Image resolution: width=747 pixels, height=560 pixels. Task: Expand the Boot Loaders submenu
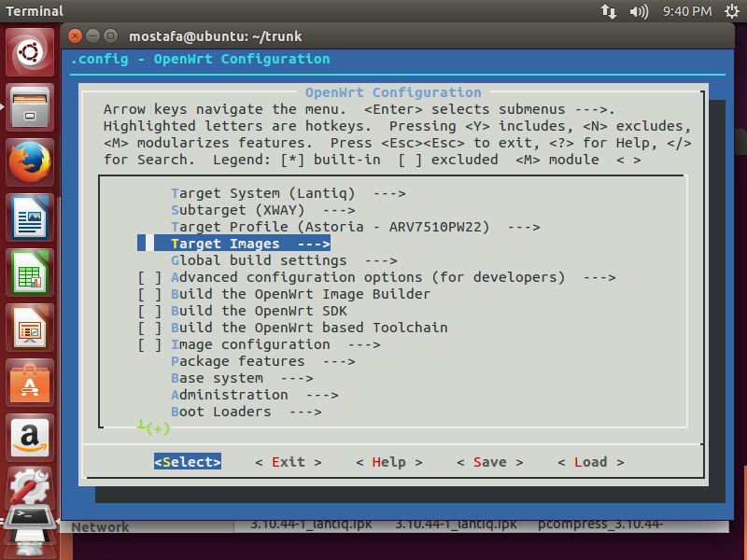pyautogui.click(x=247, y=412)
